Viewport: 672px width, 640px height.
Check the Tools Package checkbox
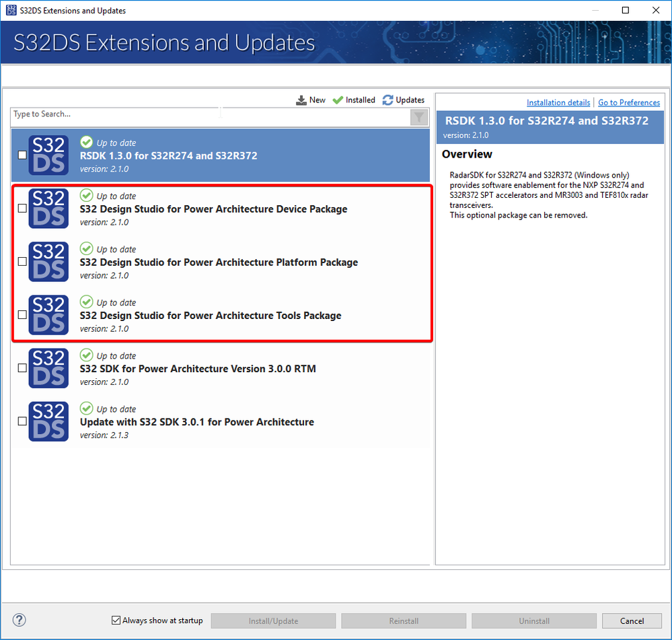pyautogui.click(x=22, y=315)
